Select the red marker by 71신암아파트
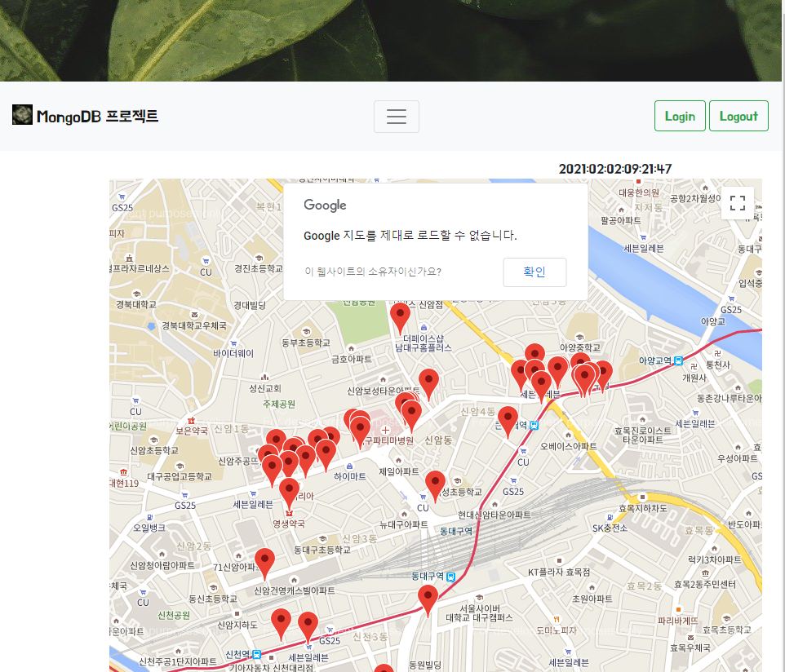The image size is (785, 672). (x=264, y=564)
